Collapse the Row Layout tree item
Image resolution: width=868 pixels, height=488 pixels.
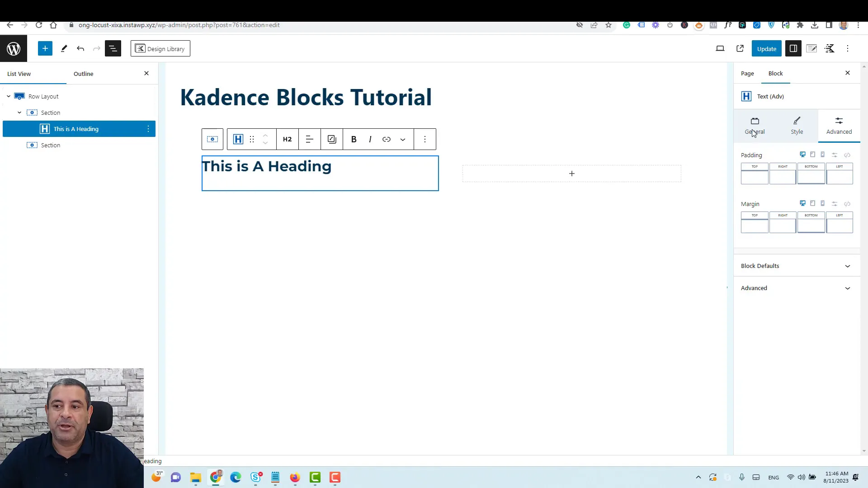[9, 96]
